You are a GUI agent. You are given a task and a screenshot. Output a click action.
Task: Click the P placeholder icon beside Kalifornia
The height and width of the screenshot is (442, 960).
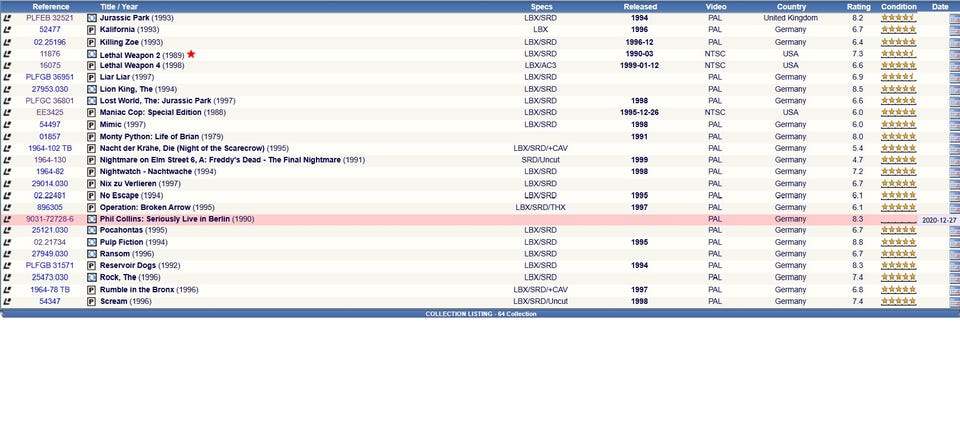tap(91, 30)
